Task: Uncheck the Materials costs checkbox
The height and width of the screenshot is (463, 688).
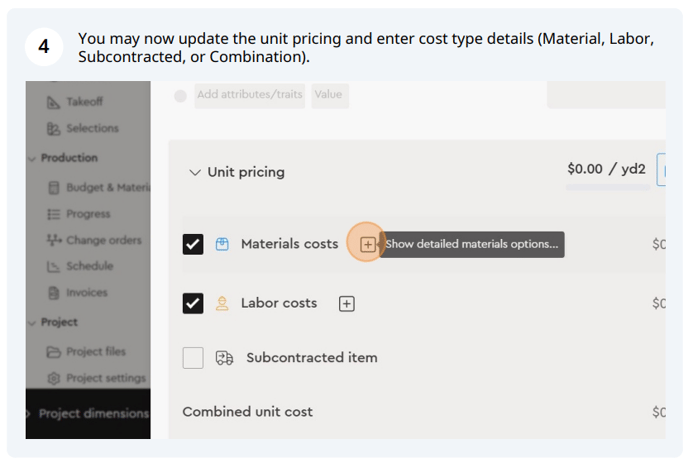Action: coord(193,244)
